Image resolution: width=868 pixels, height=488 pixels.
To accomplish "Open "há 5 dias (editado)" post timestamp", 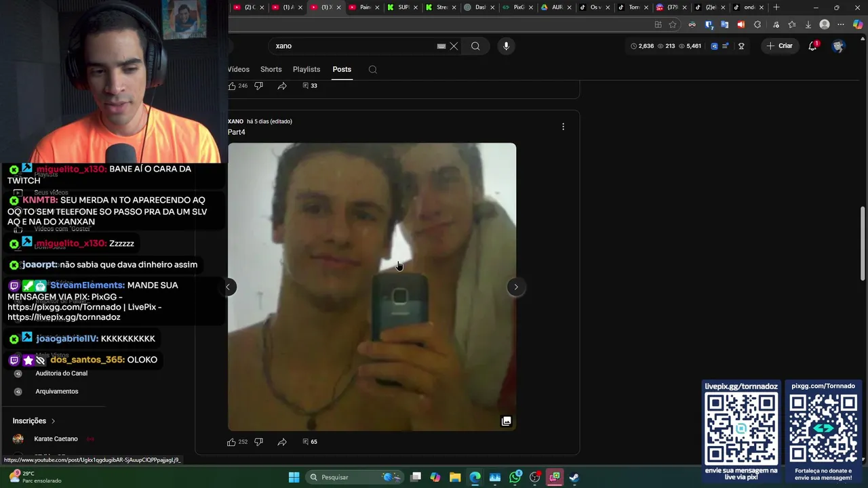I will 269,121.
